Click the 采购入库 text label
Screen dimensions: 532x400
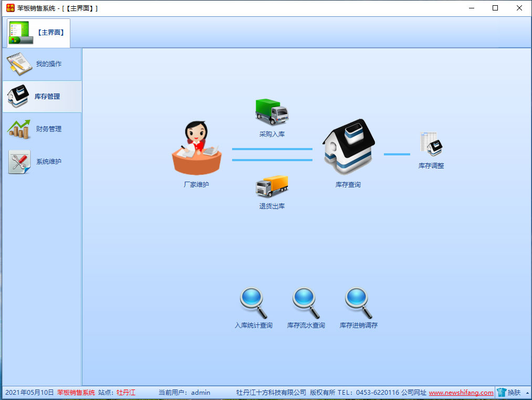pos(272,134)
